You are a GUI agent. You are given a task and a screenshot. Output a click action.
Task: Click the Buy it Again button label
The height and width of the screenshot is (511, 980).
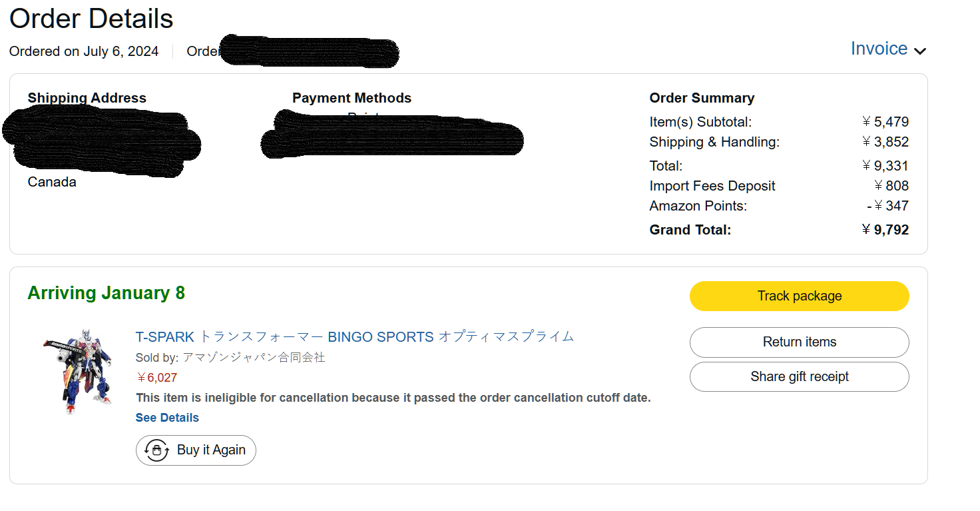[211, 450]
